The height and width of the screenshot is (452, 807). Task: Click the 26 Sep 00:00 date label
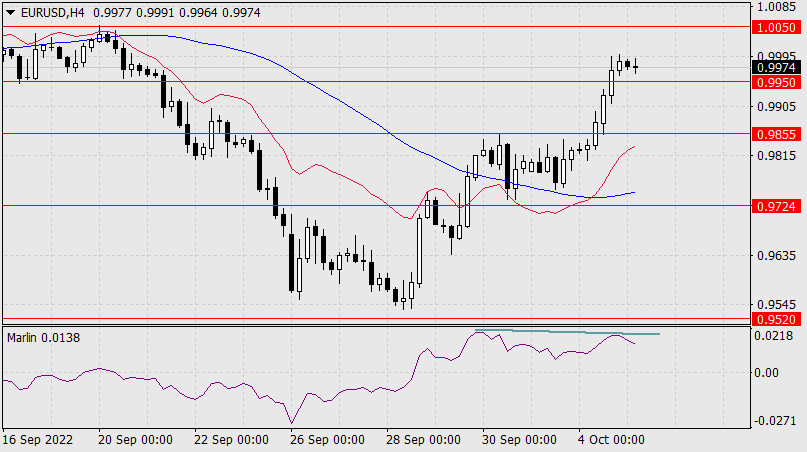[x=327, y=440]
